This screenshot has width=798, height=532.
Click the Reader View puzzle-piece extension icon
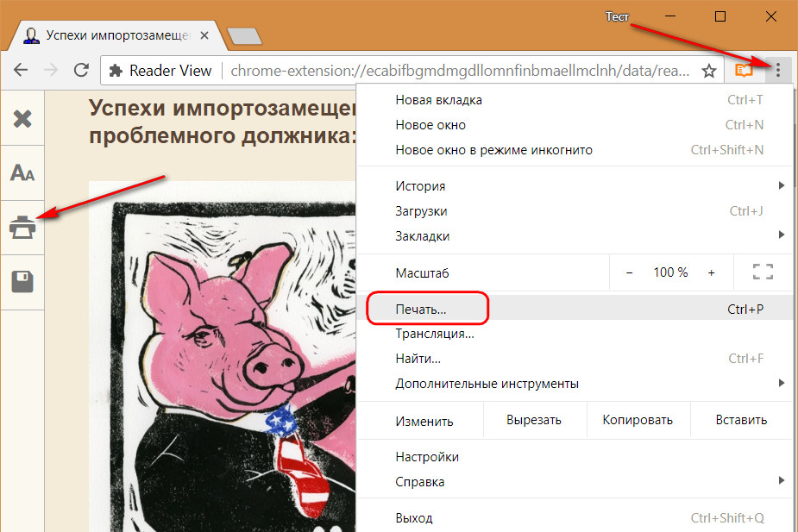(x=116, y=70)
